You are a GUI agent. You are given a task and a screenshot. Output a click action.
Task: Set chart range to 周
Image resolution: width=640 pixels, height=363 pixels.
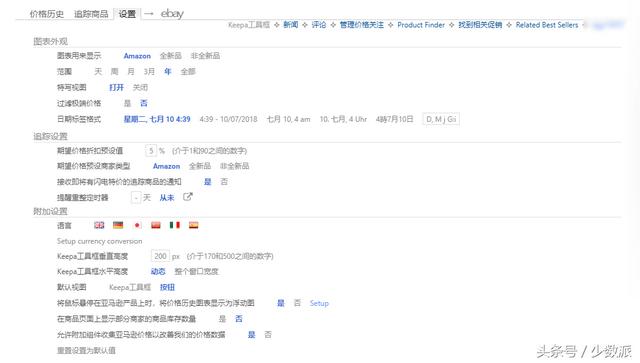(115, 71)
